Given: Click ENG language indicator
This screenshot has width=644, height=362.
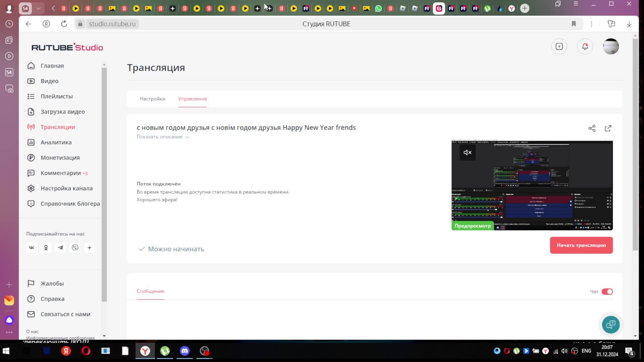Looking at the screenshot, I should point(586,351).
